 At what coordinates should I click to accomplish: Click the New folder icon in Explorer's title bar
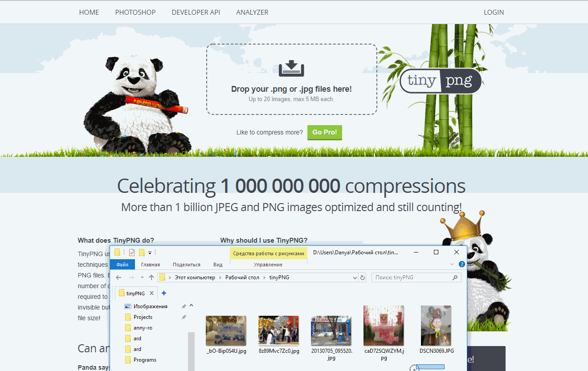(x=142, y=253)
